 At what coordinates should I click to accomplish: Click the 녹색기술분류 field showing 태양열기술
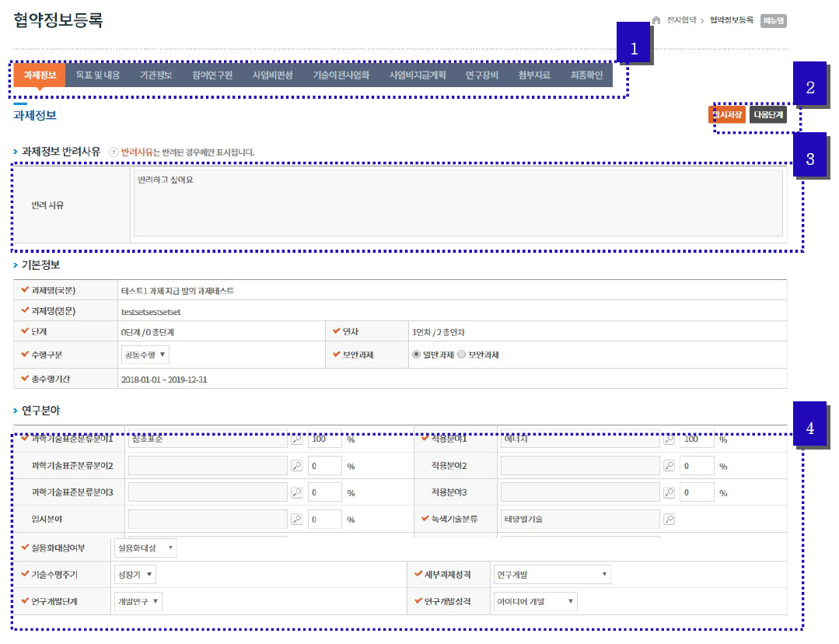coord(580,520)
